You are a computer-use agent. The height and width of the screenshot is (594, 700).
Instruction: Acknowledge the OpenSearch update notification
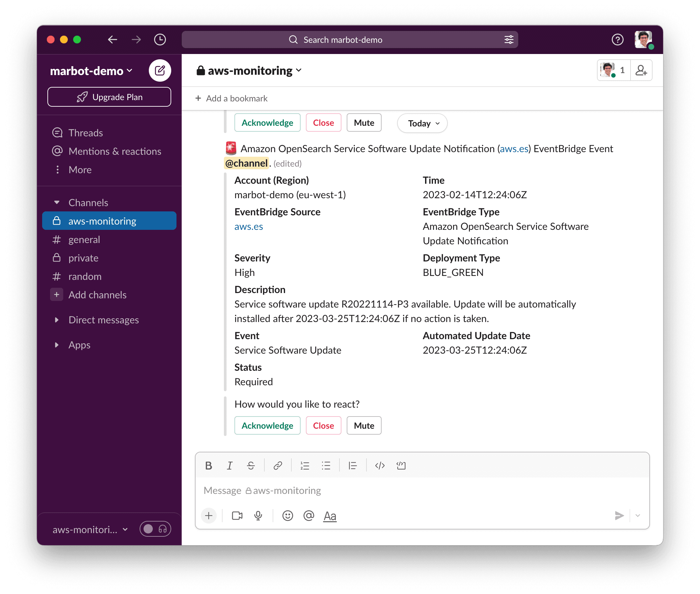(267, 425)
